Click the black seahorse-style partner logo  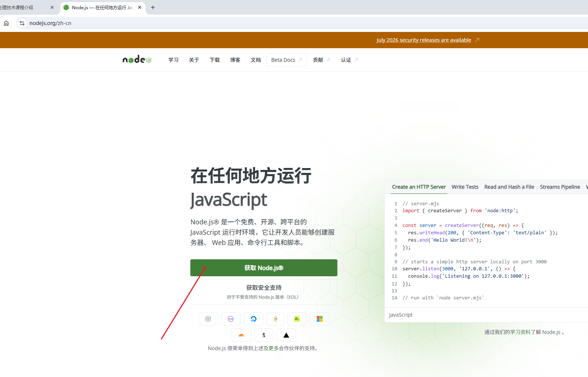pyautogui.click(x=264, y=335)
